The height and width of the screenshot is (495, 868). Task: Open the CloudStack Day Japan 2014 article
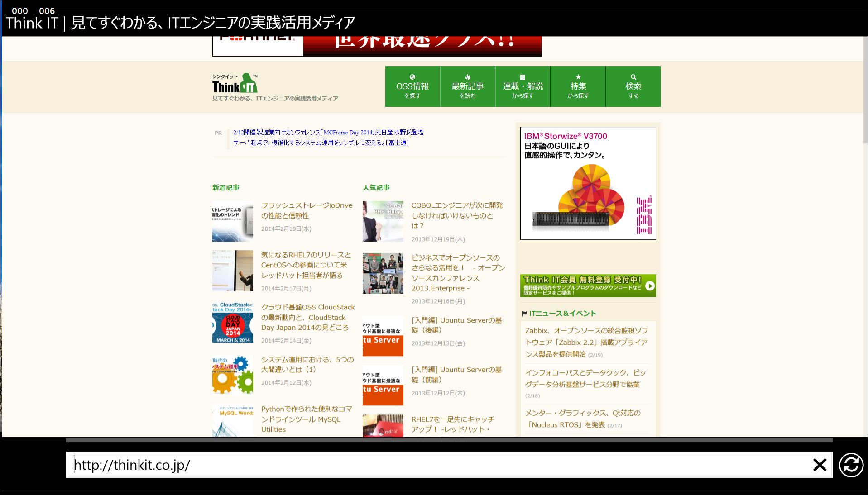click(308, 317)
